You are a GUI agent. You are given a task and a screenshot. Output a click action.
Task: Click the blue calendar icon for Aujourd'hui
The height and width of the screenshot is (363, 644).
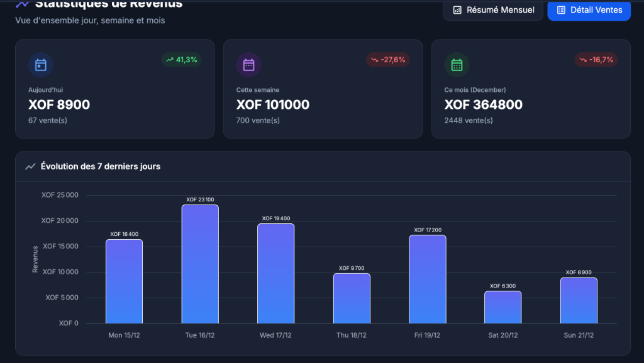click(41, 65)
